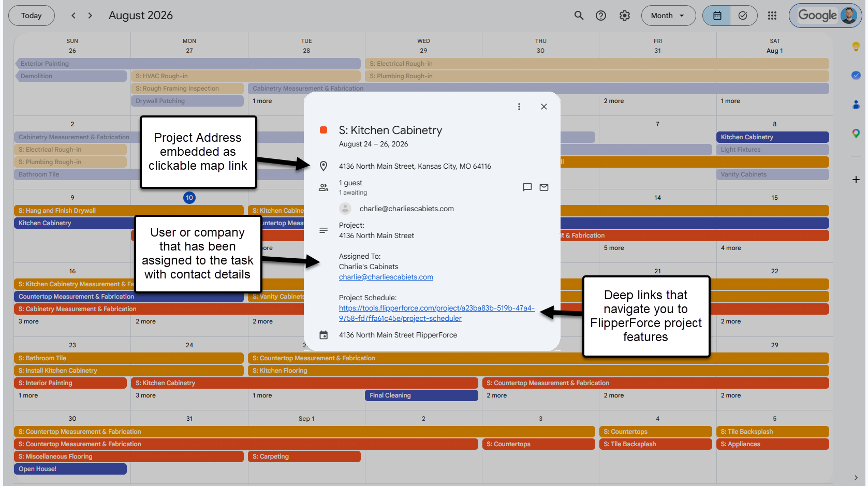Open Contacts side panel icon

point(856,105)
